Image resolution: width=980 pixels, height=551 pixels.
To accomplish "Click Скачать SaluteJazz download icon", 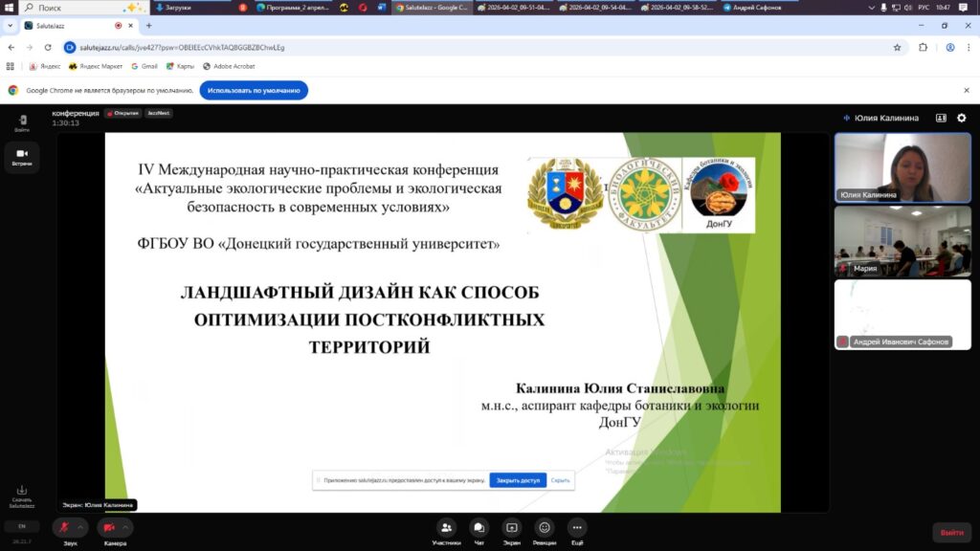I will (22, 495).
